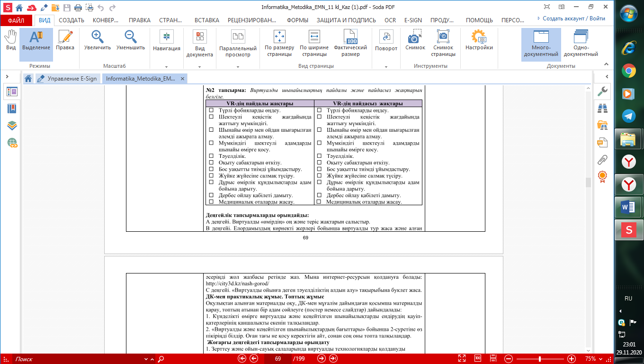This screenshot has width=644, height=364.
Task: Open the comments panel on right sidebar
Action: click(603, 142)
